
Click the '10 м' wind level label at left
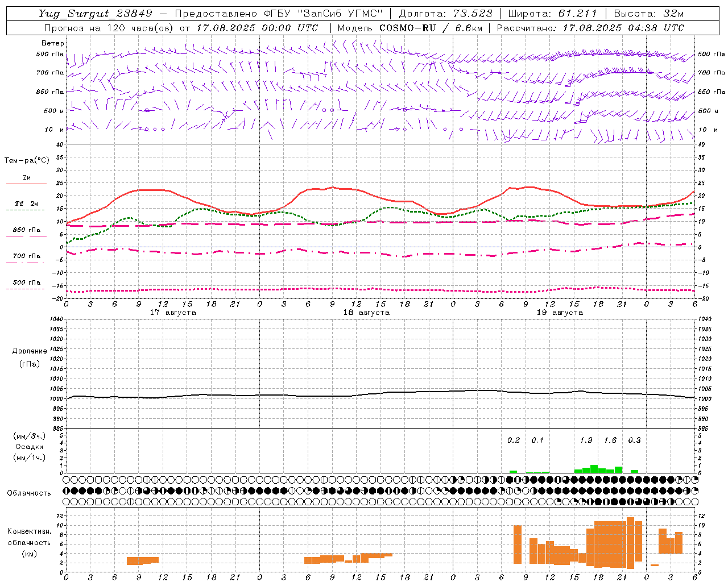coord(55,130)
